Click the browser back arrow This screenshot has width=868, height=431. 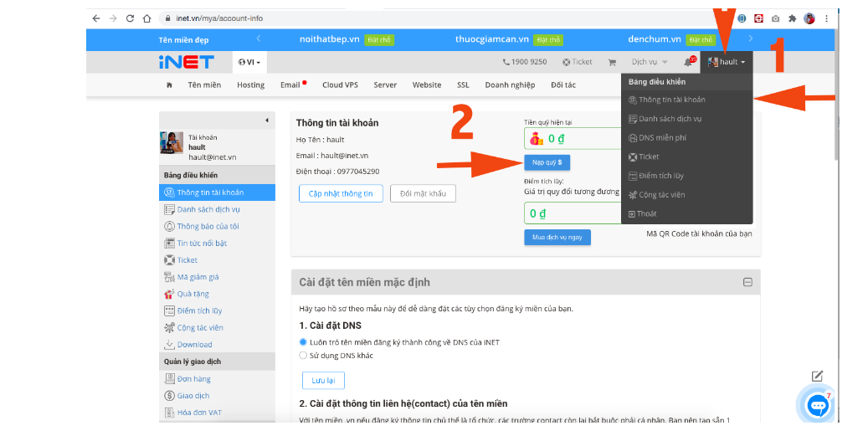click(x=96, y=18)
